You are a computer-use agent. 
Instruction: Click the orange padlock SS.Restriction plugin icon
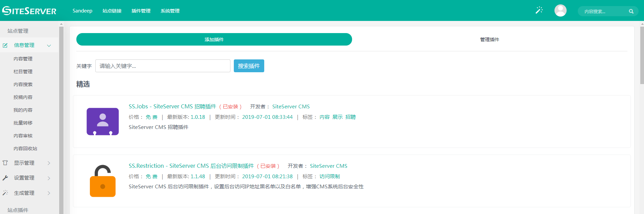pos(103,181)
